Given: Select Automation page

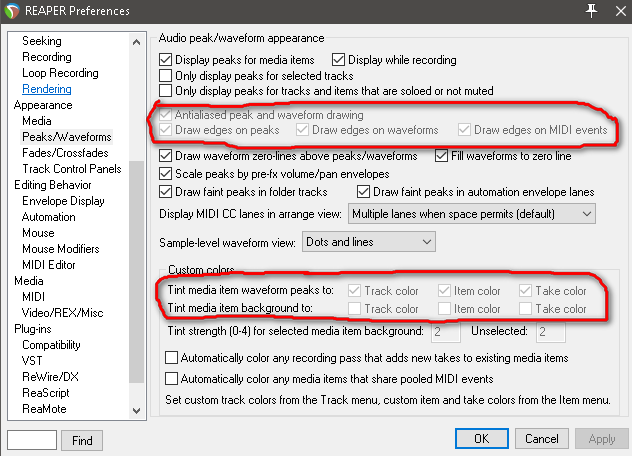Looking at the screenshot, I should (x=49, y=217).
